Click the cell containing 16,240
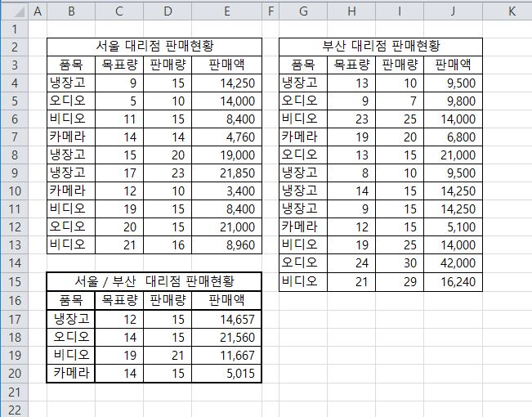532x417 pixels. point(453,282)
